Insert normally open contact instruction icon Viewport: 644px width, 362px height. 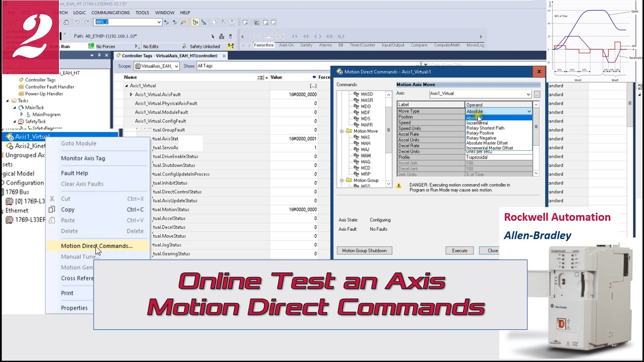click(x=294, y=36)
